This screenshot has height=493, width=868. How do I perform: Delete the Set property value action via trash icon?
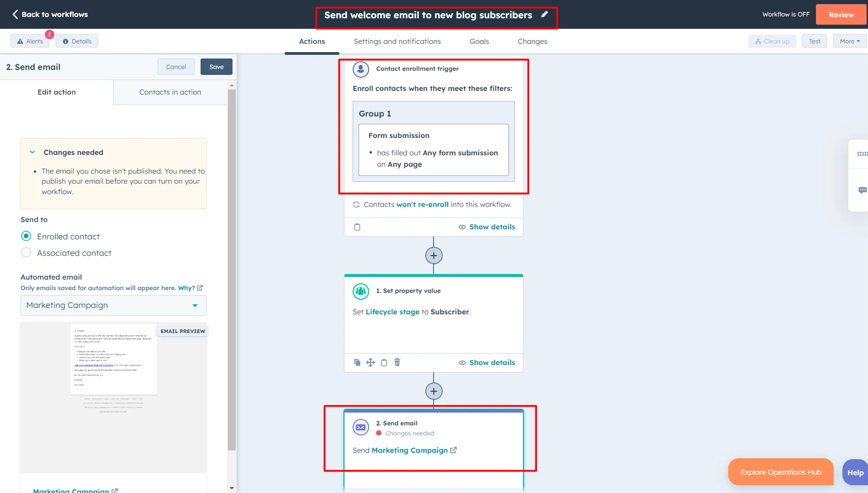[397, 362]
